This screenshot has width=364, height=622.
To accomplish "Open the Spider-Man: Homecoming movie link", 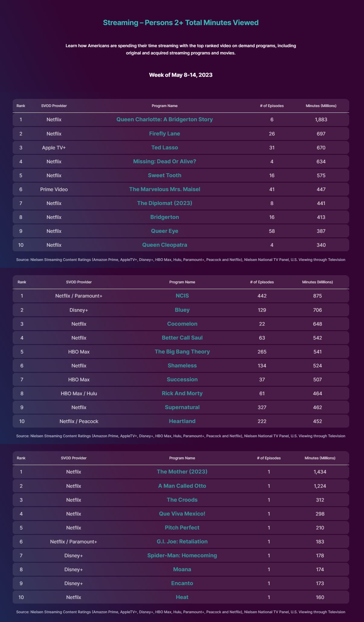I will click(182, 555).
